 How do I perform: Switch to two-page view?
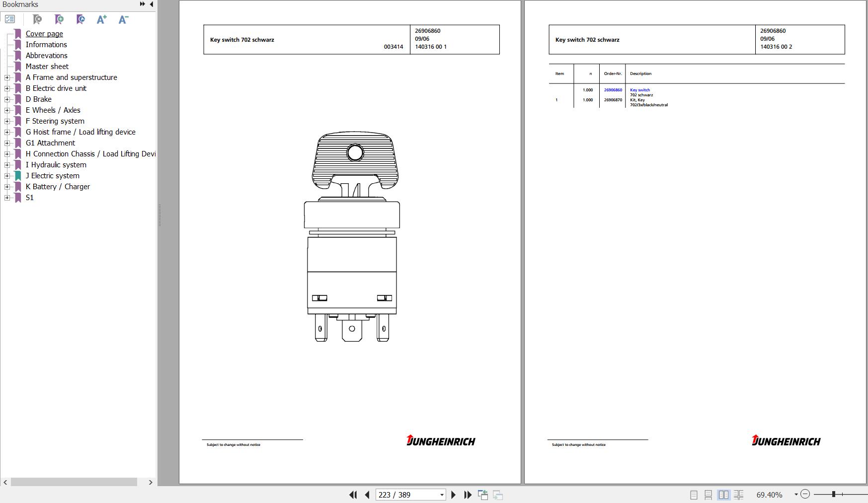pos(723,495)
